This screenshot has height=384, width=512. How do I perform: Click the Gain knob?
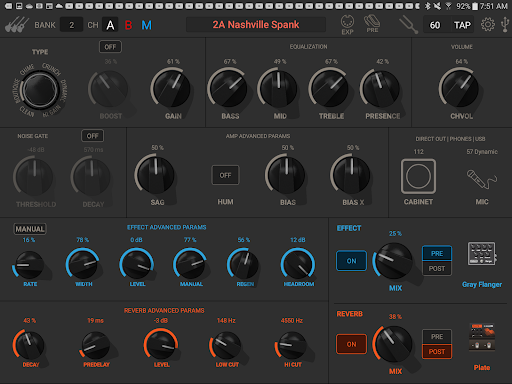coord(171,88)
